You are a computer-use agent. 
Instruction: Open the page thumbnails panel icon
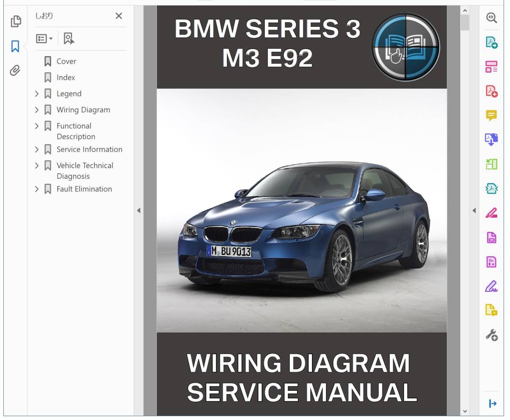15,21
